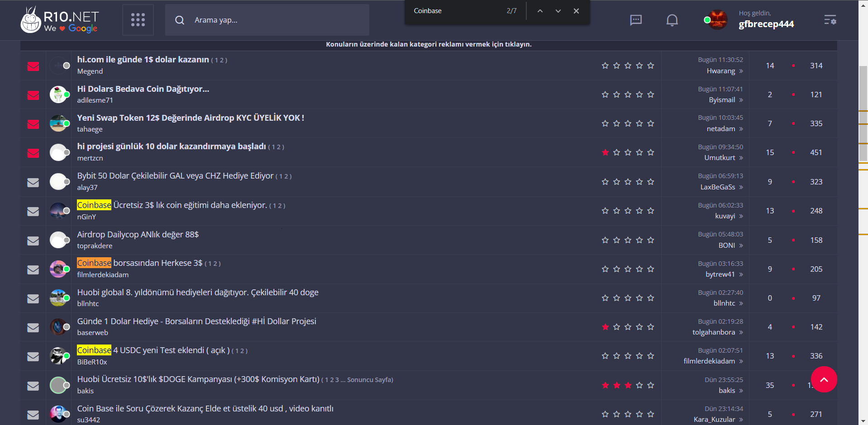The width and height of the screenshot is (868, 425).
Task: Open the notifications bell
Action: coord(672,20)
